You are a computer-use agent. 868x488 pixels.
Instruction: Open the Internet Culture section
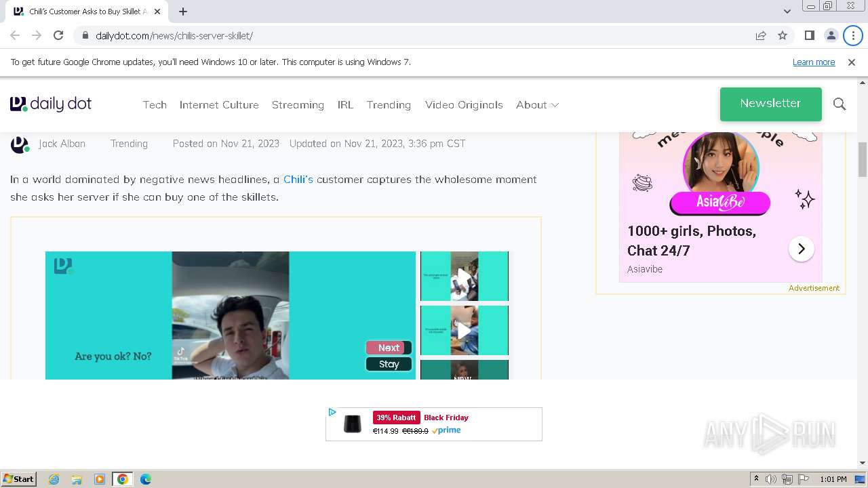(219, 104)
